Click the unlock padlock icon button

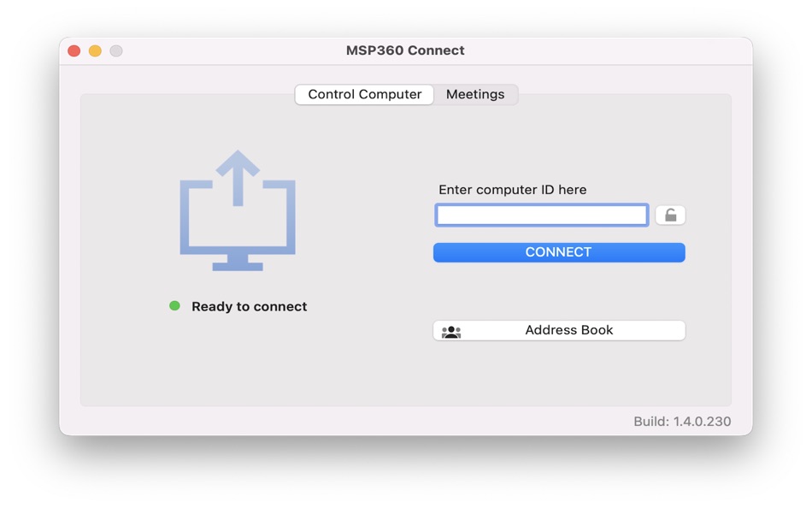(x=670, y=216)
